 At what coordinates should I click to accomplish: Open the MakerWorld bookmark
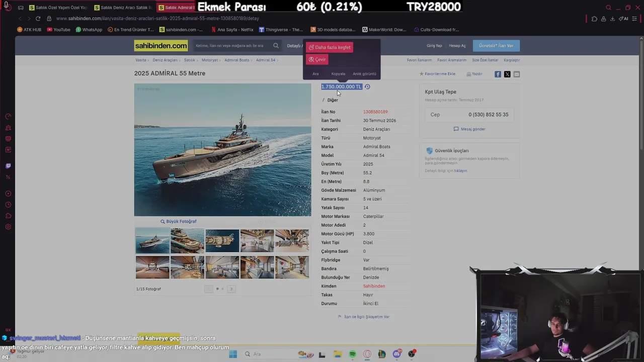point(384,30)
